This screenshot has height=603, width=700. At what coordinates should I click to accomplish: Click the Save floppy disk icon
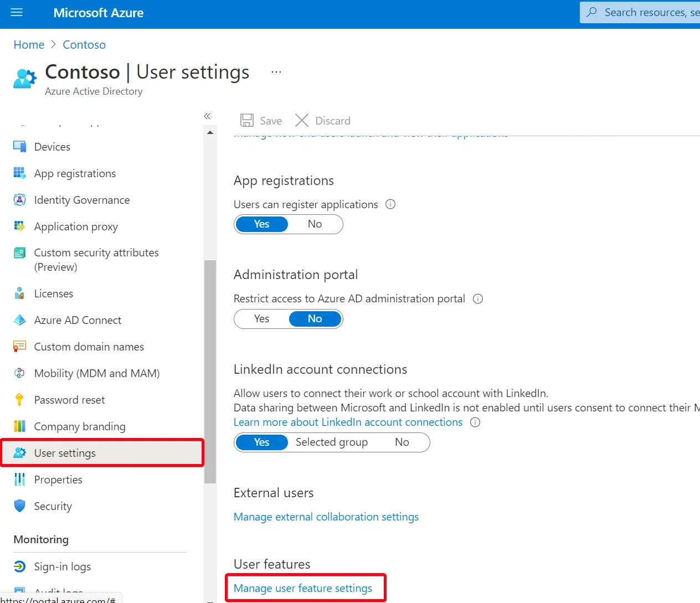click(x=247, y=120)
